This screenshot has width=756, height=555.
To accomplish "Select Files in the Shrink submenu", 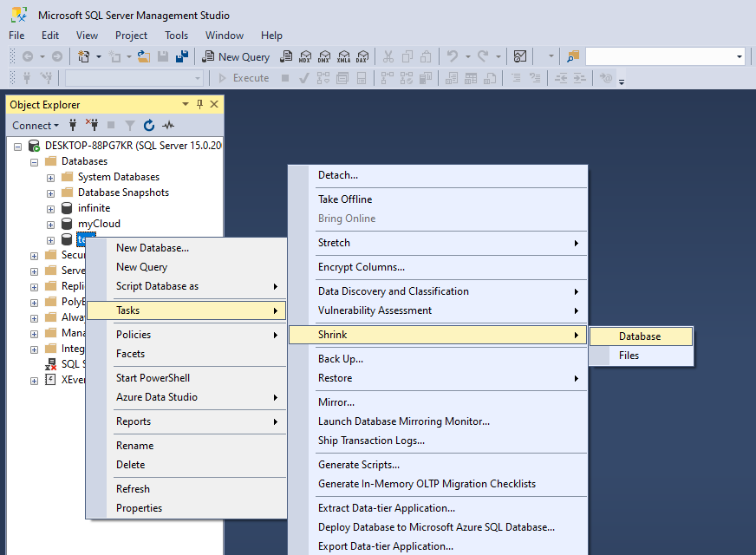I will click(x=641, y=356).
